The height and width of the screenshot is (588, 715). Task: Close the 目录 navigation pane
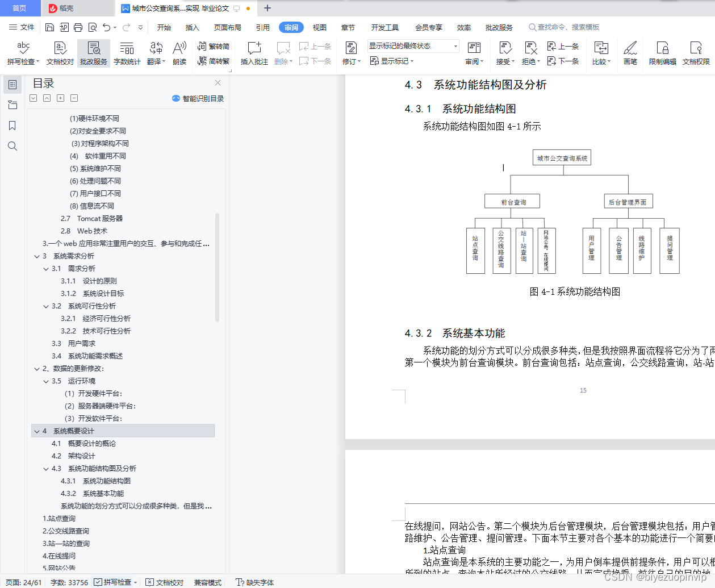(x=218, y=83)
